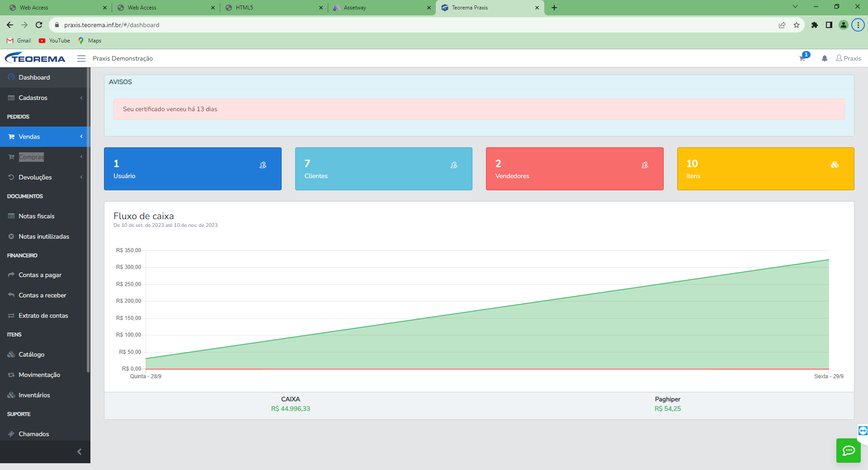Open a new browser tab
The width and height of the screenshot is (868, 470).
tap(554, 8)
